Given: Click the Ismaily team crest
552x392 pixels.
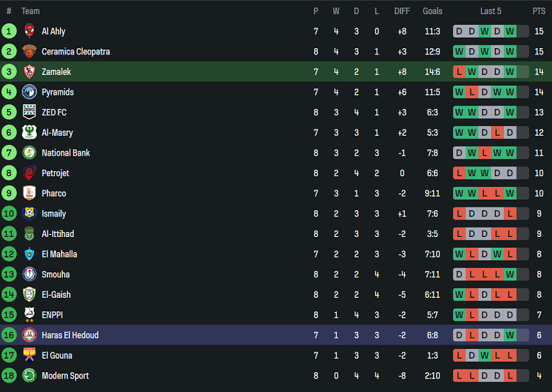Looking at the screenshot, I should point(29,214).
